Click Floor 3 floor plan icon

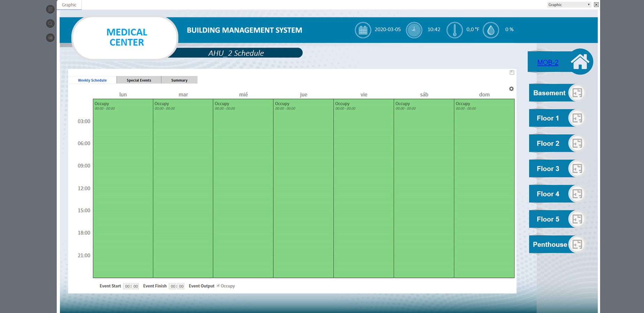point(577,169)
